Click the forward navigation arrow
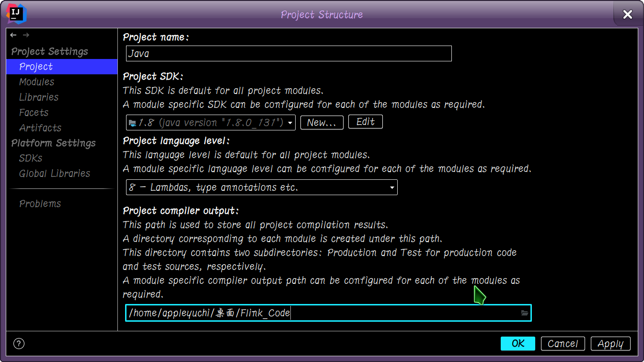 (26, 35)
